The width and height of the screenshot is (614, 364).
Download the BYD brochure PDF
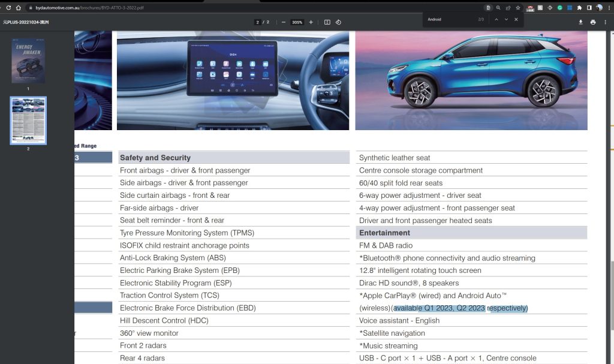click(581, 22)
